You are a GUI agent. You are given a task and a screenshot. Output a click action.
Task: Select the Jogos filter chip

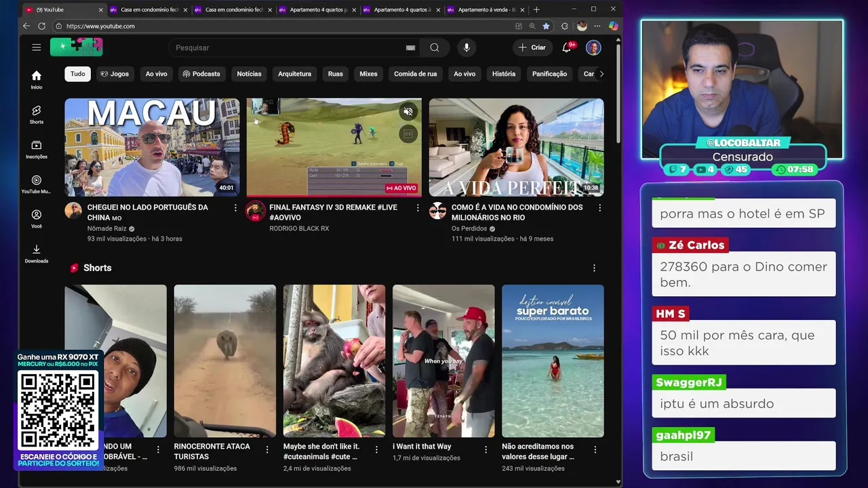(115, 74)
